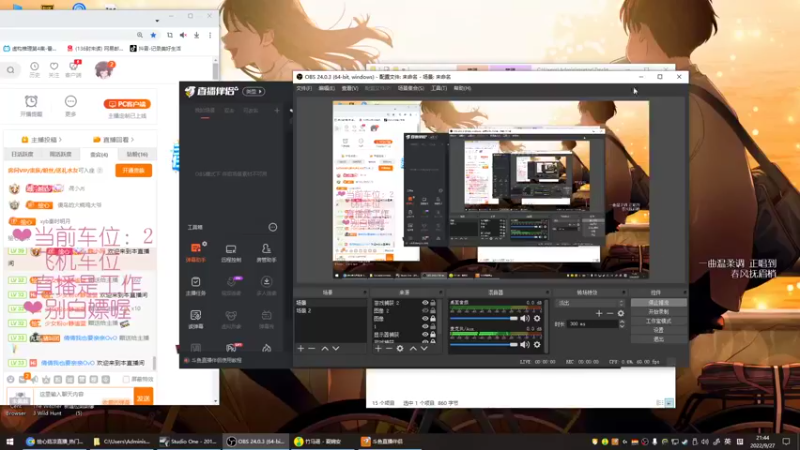Remove the selected OBS source
The width and height of the screenshot is (800, 450).
tap(389, 348)
